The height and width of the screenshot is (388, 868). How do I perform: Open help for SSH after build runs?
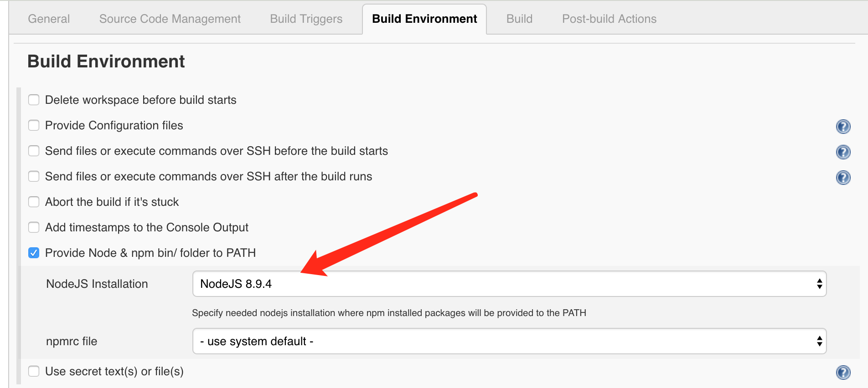click(x=843, y=177)
